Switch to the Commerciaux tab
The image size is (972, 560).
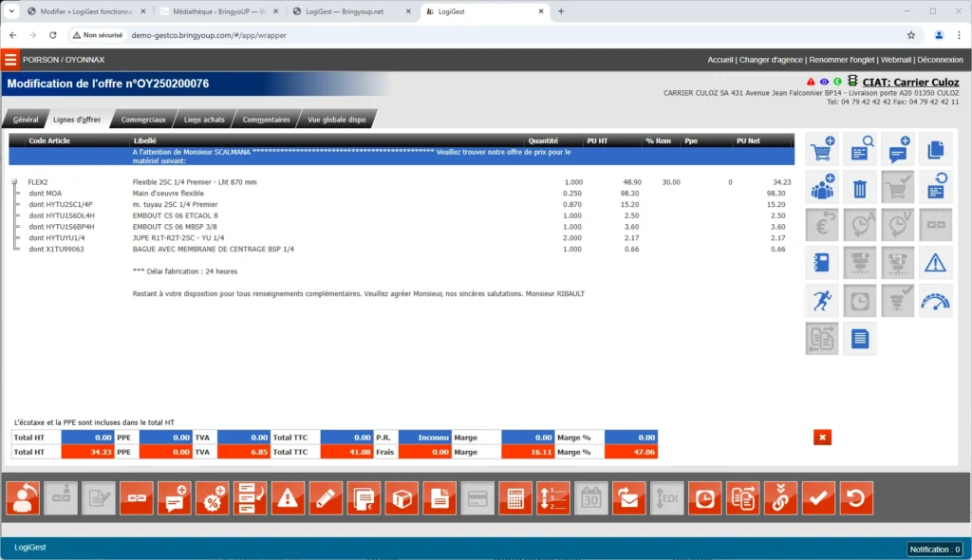tap(143, 120)
